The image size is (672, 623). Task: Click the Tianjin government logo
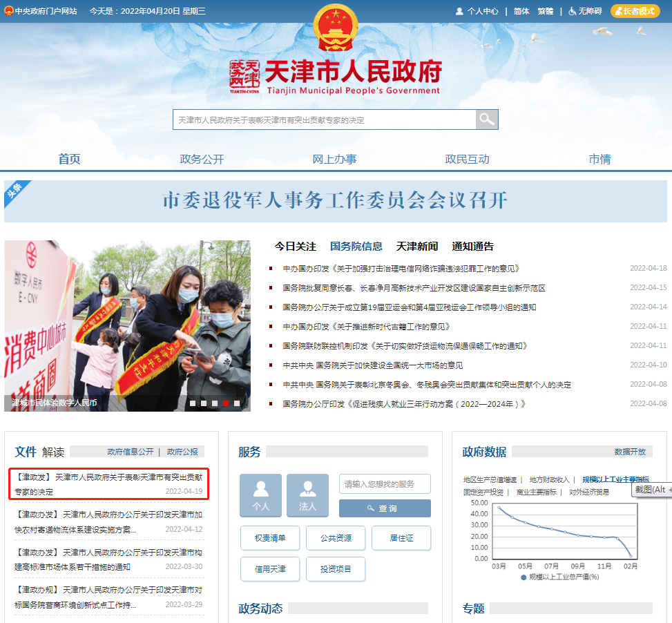coord(245,76)
